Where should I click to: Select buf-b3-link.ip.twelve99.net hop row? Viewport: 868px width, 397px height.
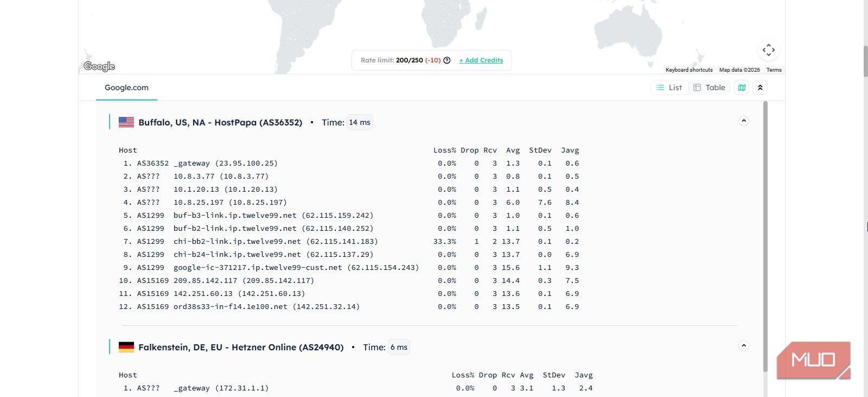(x=349, y=216)
